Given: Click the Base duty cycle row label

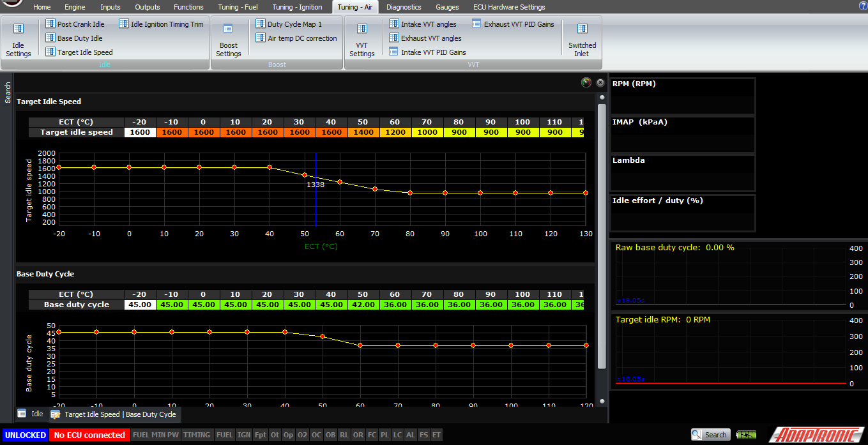Looking at the screenshot, I should tap(76, 305).
